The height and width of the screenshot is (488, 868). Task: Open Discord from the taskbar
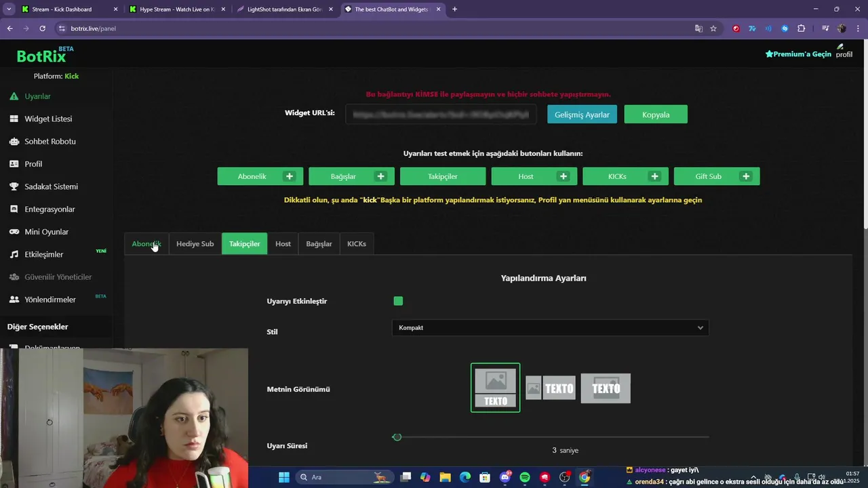(x=505, y=477)
